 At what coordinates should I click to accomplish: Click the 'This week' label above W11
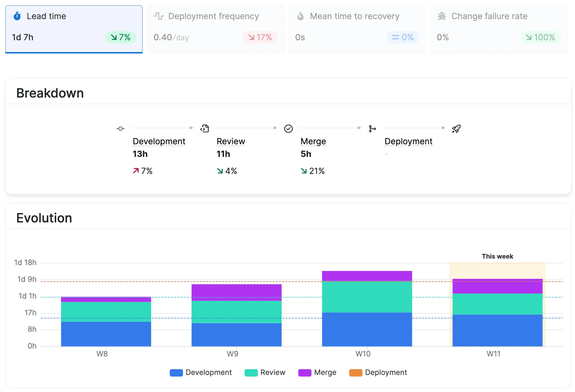pos(497,256)
